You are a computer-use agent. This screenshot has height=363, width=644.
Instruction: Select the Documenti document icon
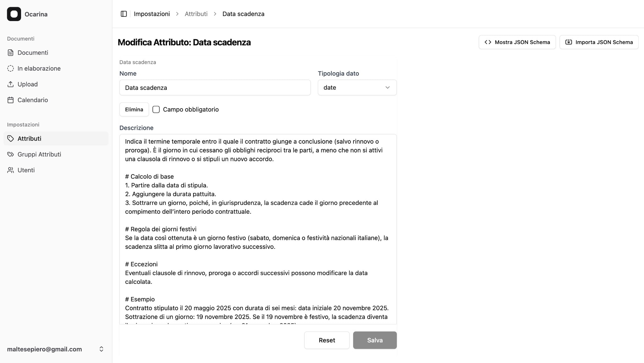10,52
